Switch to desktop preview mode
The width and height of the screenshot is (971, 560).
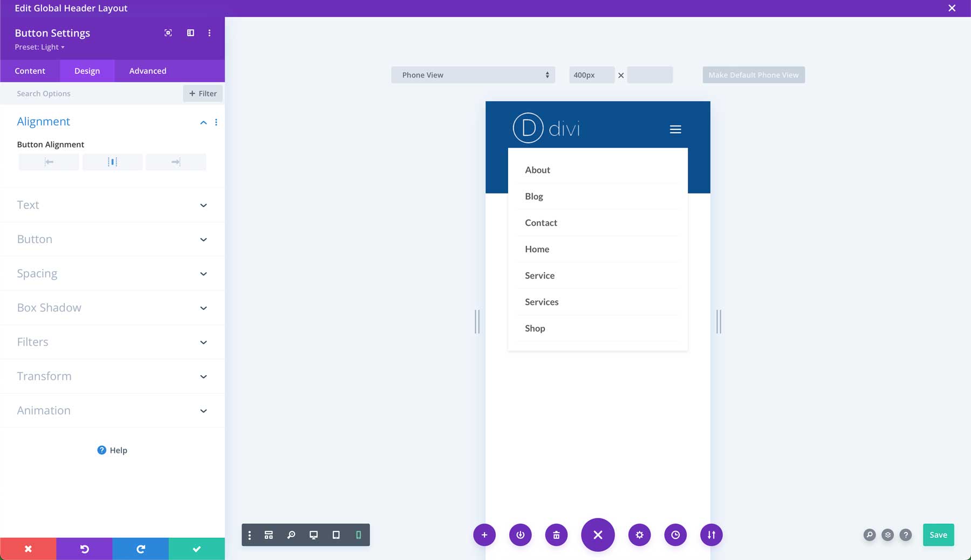314,535
